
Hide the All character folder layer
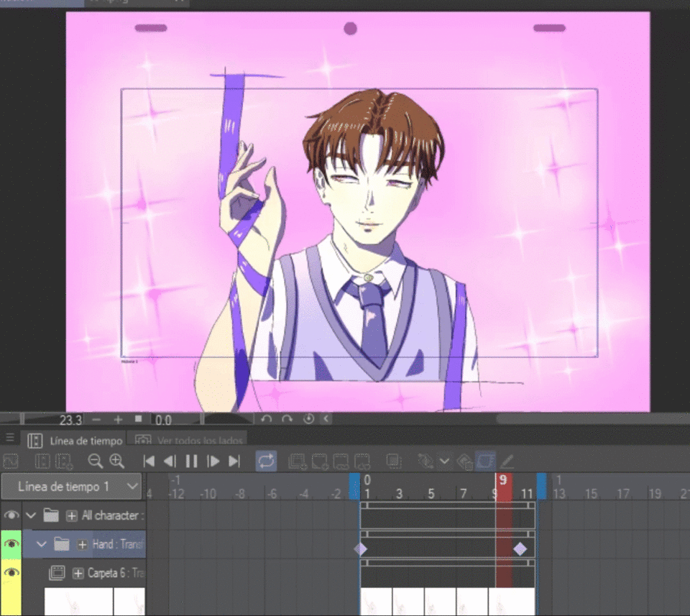(11, 515)
